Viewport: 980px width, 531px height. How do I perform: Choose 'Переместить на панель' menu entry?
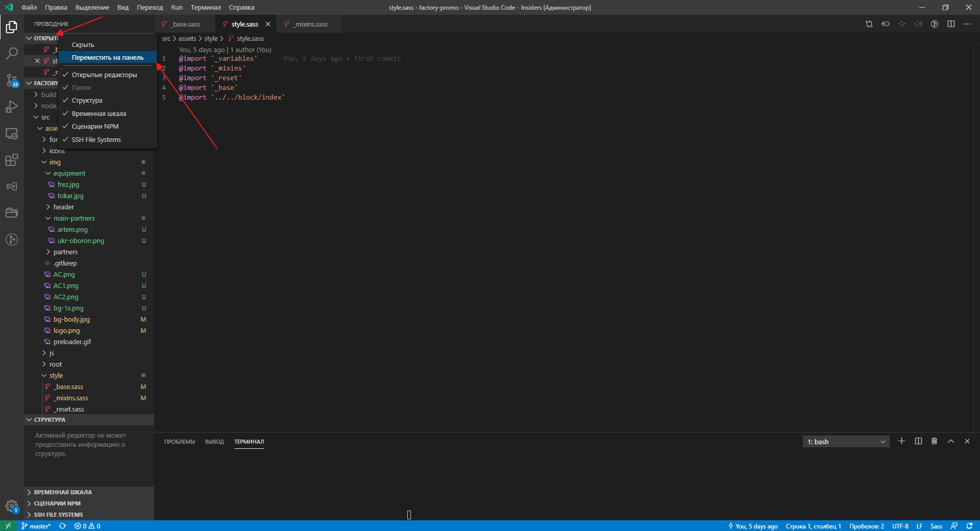point(108,57)
